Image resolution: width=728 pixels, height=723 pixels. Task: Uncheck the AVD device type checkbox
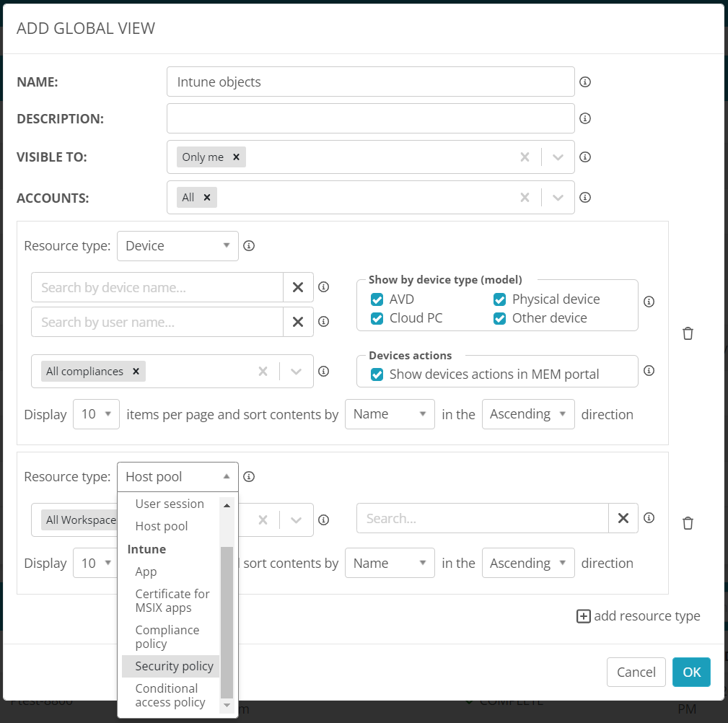[377, 299]
